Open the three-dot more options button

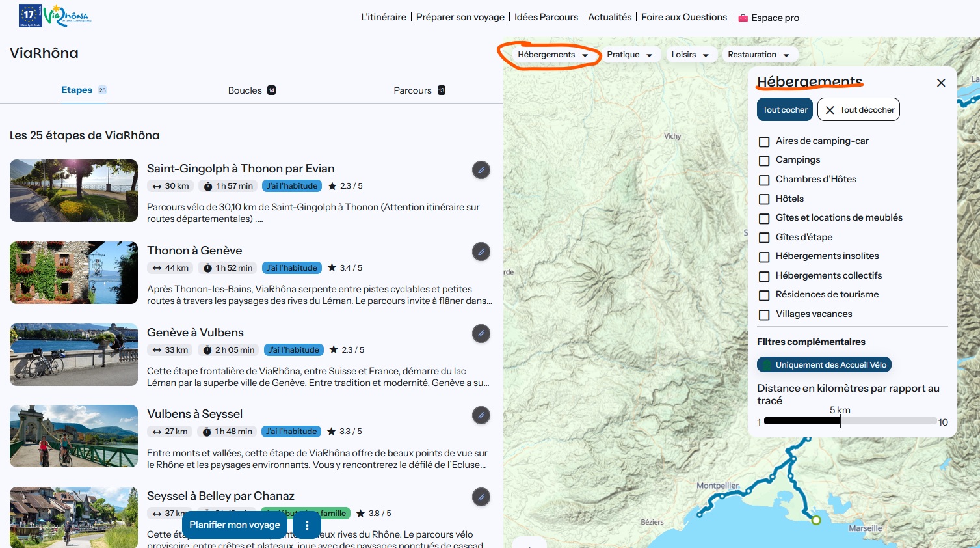tap(307, 525)
